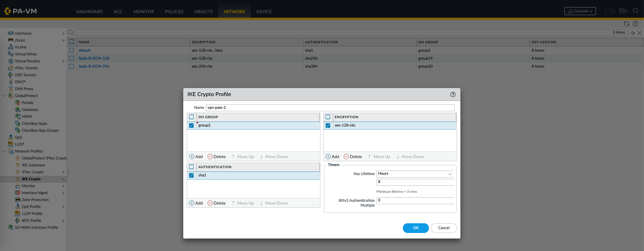644x251 pixels.
Task: Switch to the POLICIES tab
Action: (x=174, y=11)
